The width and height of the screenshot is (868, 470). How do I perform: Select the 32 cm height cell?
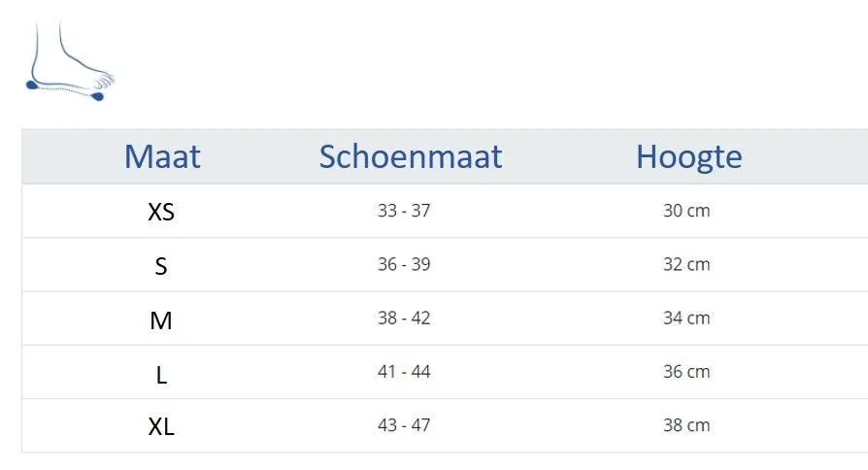click(686, 264)
